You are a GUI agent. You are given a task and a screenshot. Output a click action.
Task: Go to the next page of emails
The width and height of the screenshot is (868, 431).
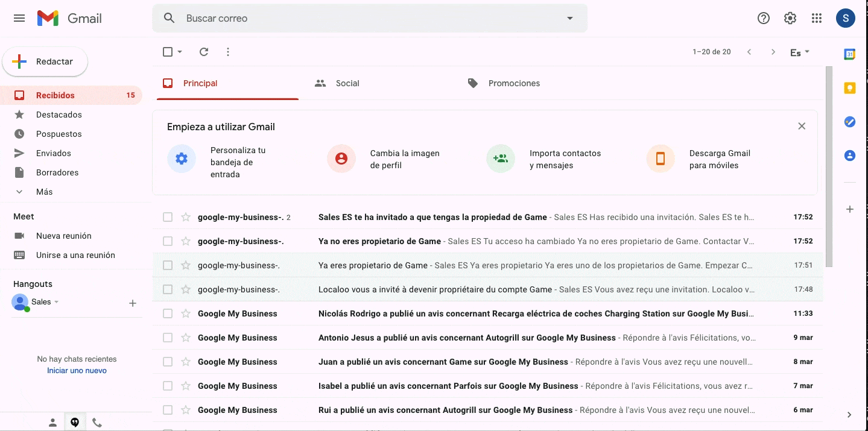click(x=773, y=52)
